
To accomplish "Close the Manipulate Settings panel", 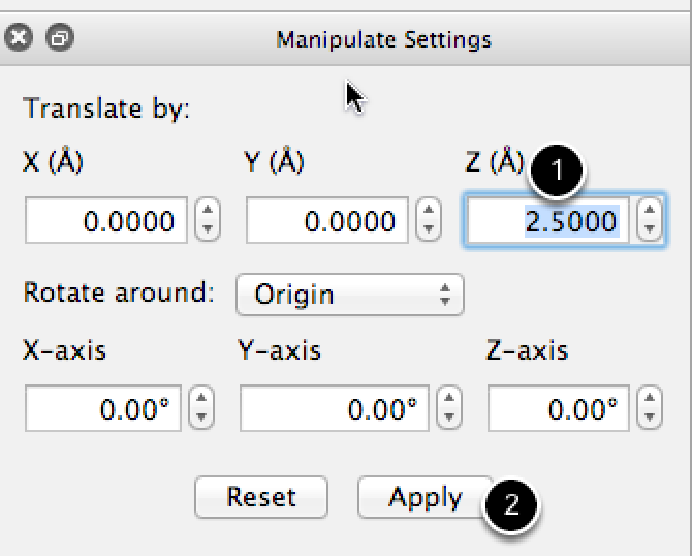I will (20, 39).
